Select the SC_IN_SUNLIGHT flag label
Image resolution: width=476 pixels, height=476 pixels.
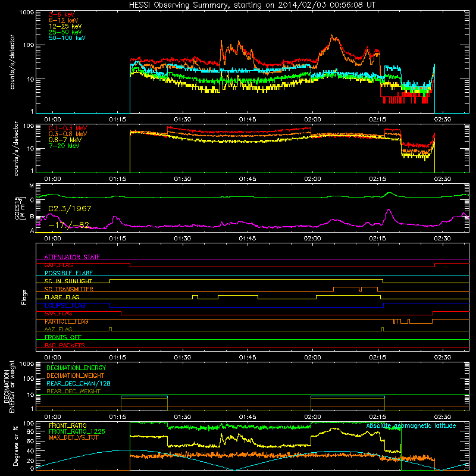click(x=68, y=281)
